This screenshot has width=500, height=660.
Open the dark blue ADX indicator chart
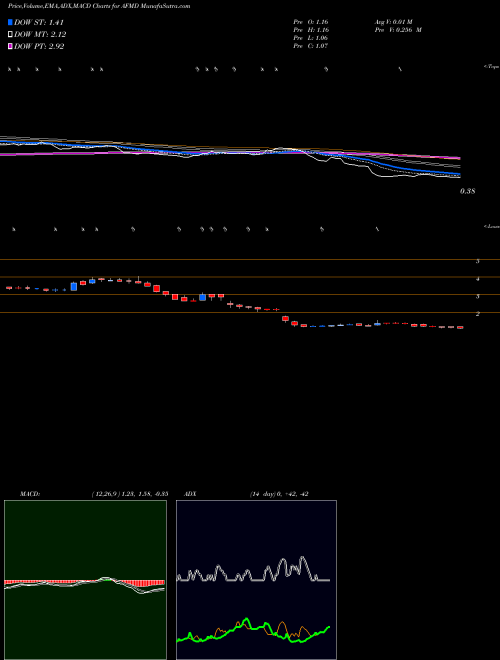pos(256,580)
